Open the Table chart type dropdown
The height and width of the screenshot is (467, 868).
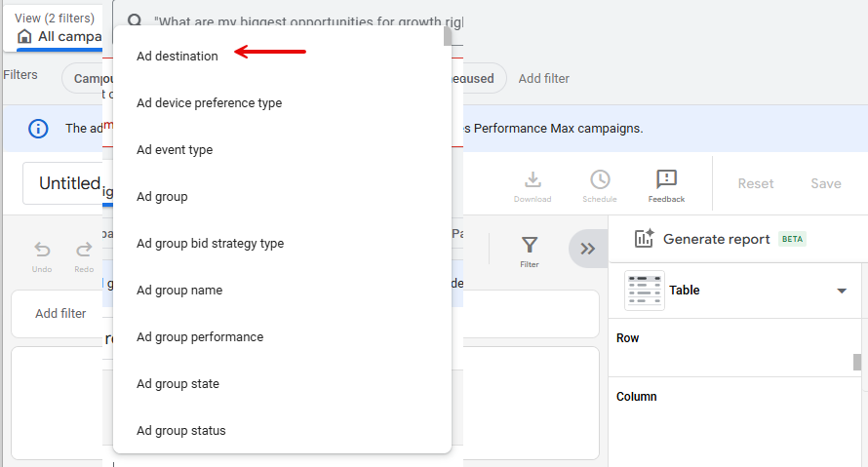pos(841,291)
